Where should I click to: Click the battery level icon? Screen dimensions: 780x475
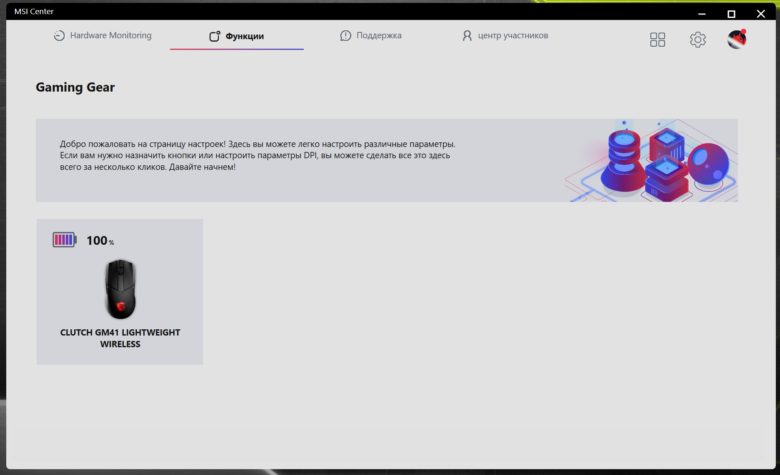coord(65,240)
